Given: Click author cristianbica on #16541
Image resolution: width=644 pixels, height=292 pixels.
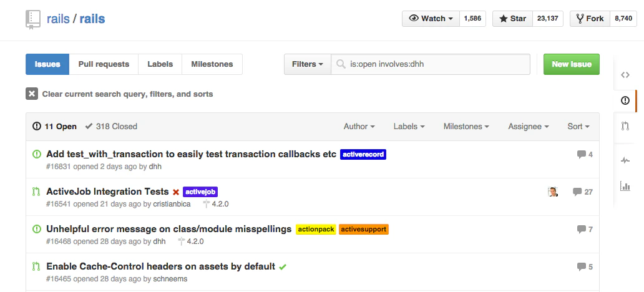Looking at the screenshot, I should 172,204.
